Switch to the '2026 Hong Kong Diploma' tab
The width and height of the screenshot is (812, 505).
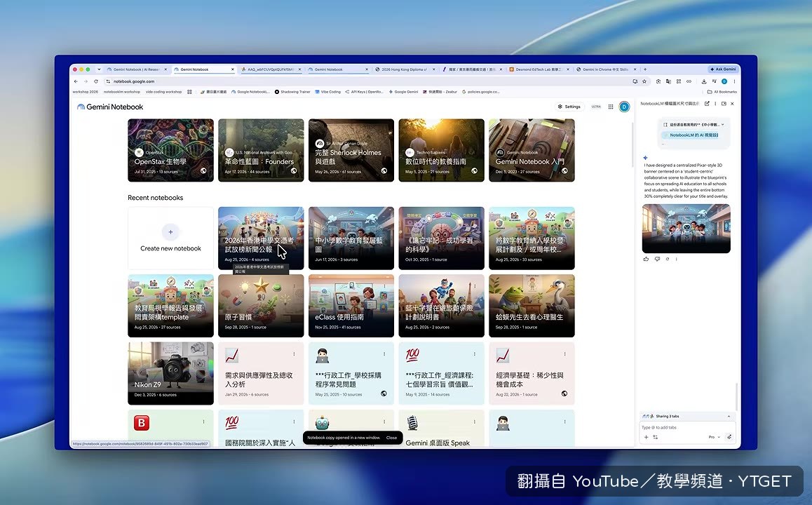pos(405,69)
